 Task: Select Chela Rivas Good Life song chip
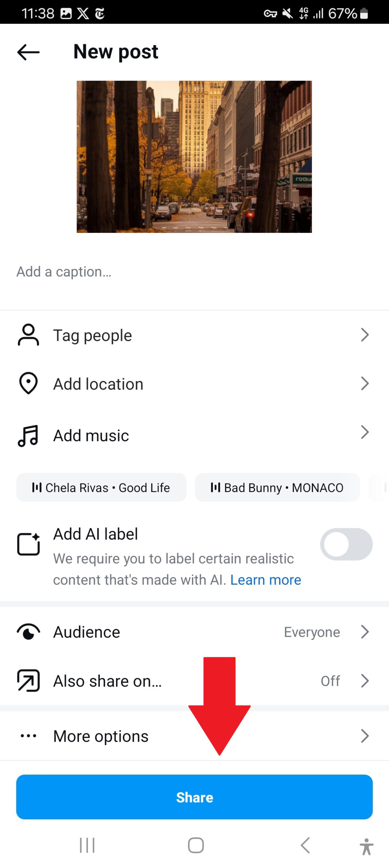tap(101, 487)
